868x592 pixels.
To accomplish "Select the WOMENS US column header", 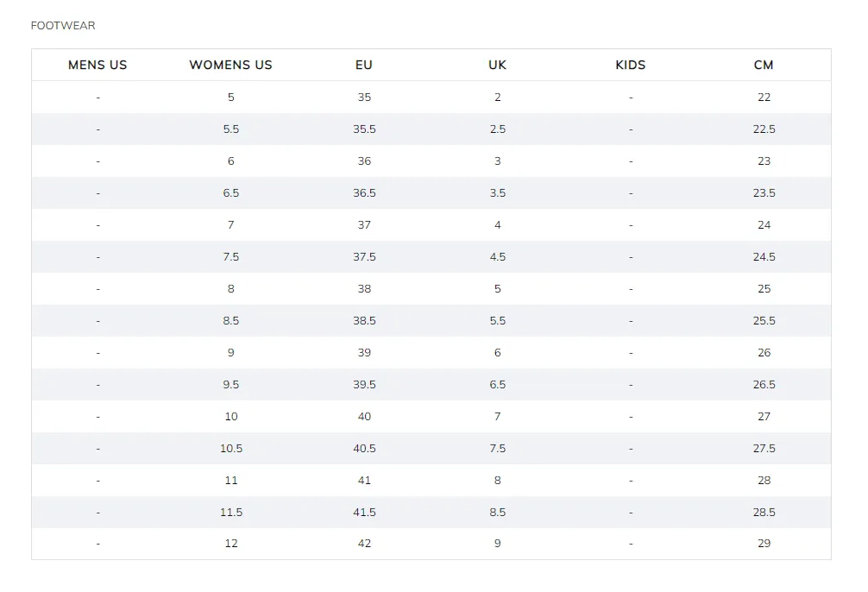I will click(231, 65).
